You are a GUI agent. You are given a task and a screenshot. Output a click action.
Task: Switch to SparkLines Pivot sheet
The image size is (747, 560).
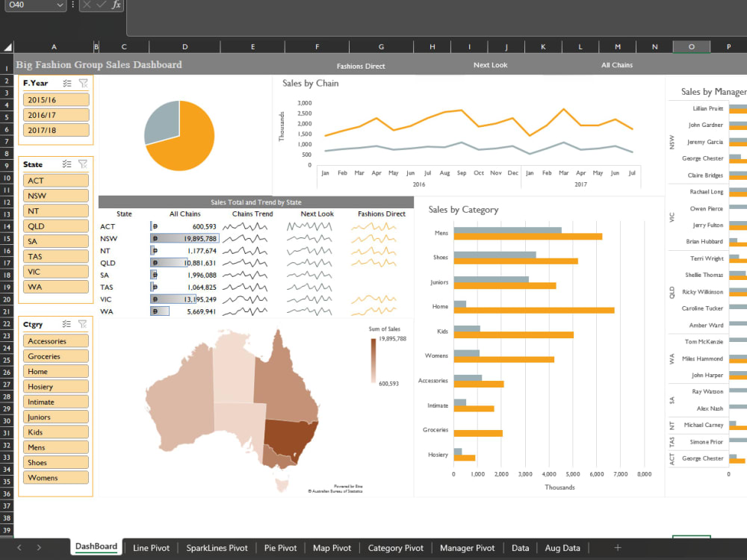click(217, 548)
